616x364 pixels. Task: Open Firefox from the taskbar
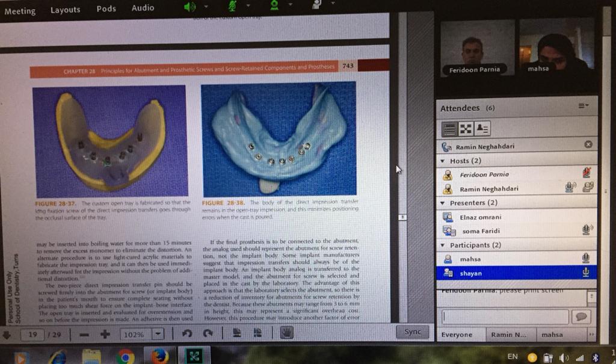[159, 357]
